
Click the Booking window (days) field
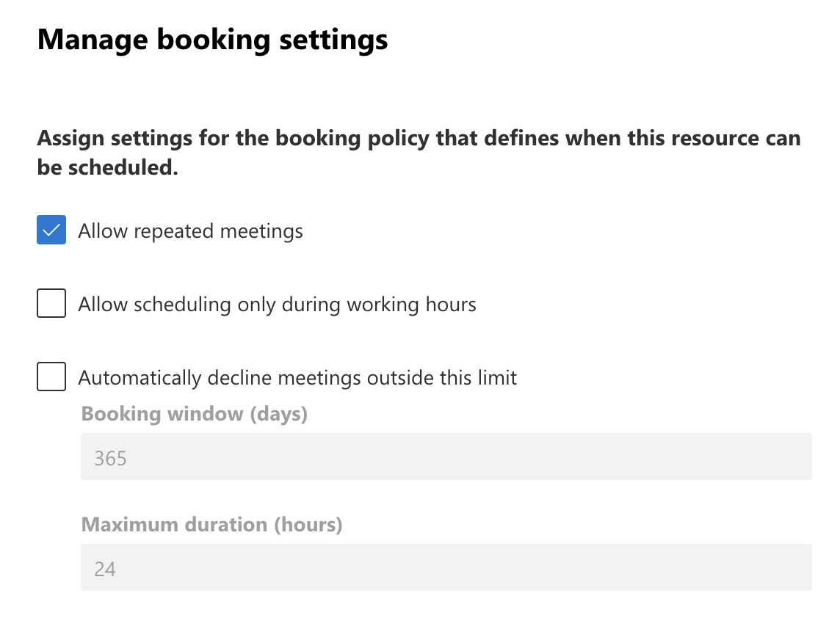tap(446, 457)
